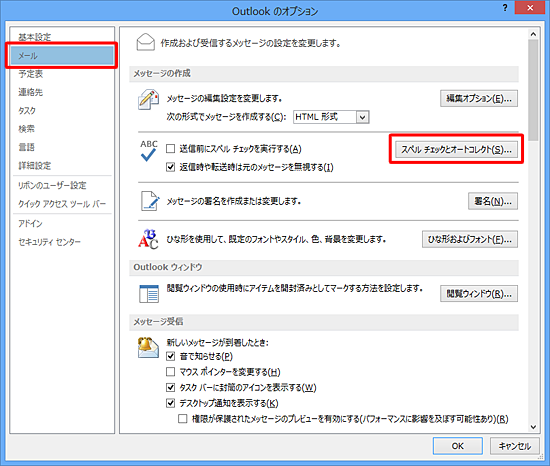Open ひな形およびフォント(F)... settings

pos(470,239)
